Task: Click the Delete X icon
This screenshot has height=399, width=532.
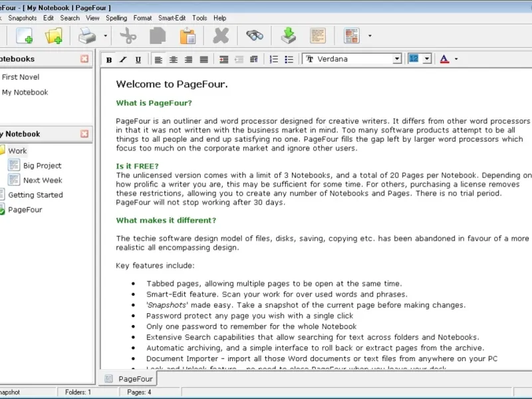Action: coord(221,36)
